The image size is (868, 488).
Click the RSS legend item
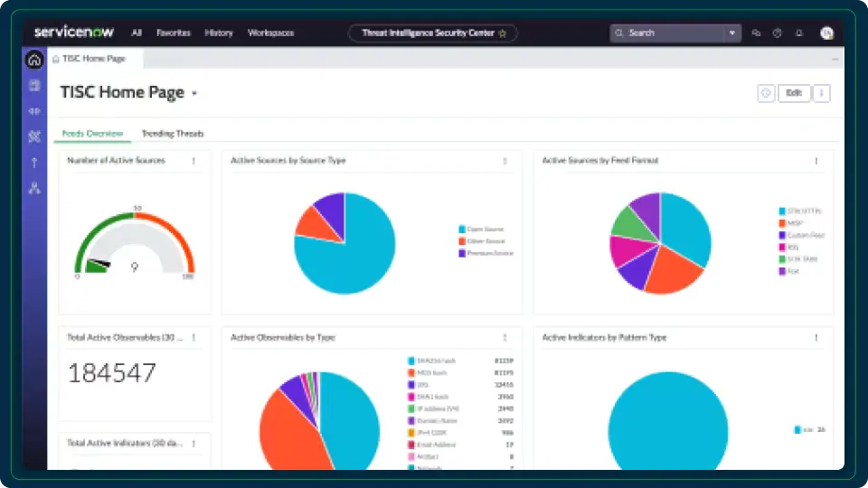pyautogui.click(x=788, y=248)
